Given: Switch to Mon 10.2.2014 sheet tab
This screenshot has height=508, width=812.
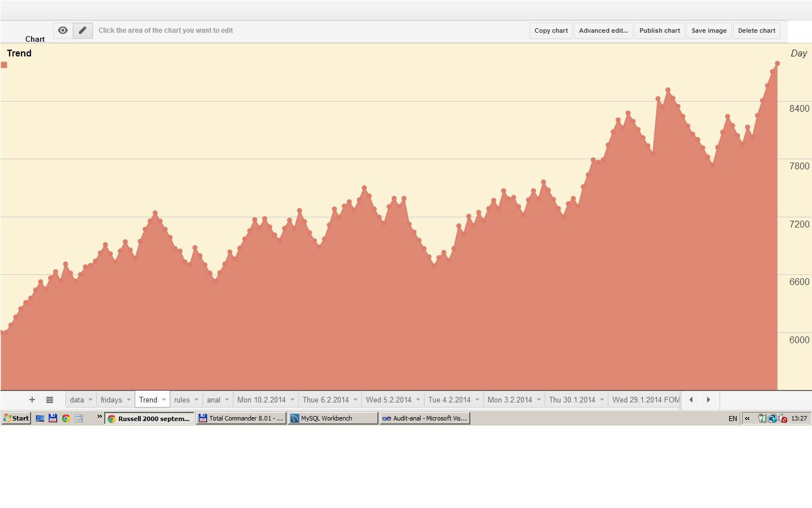Looking at the screenshot, I should (x=261, y=400).
